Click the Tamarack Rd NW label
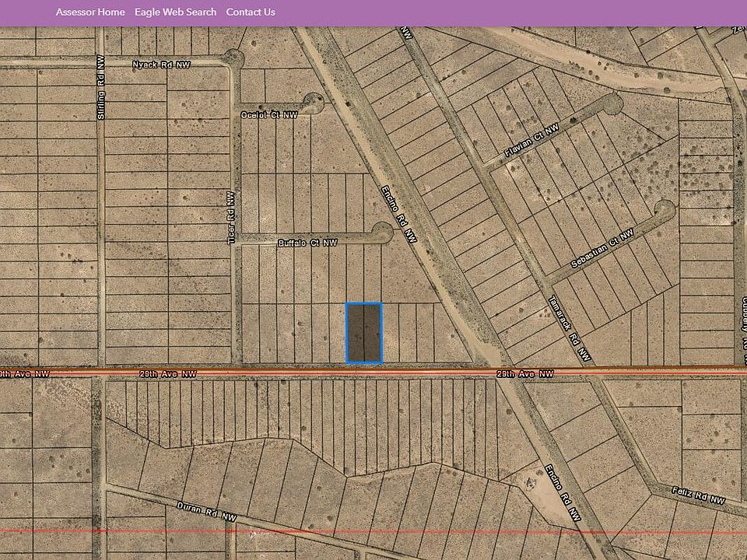Screen dimensions: 747x560 click(570, 328)
